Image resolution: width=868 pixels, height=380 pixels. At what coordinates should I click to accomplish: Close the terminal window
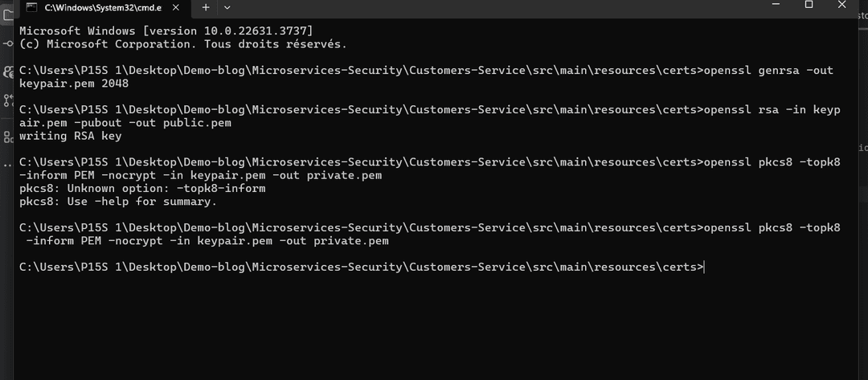tap(842, 5)
